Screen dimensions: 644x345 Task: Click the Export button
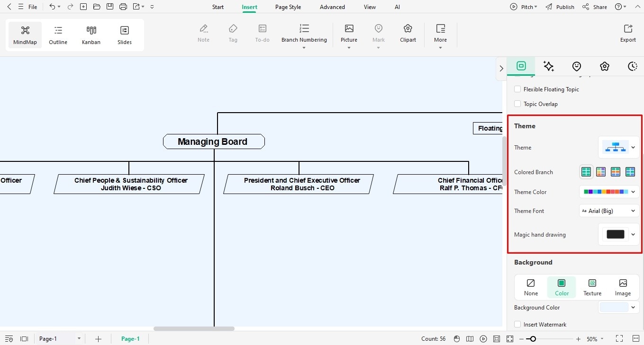tap(628, 33)
